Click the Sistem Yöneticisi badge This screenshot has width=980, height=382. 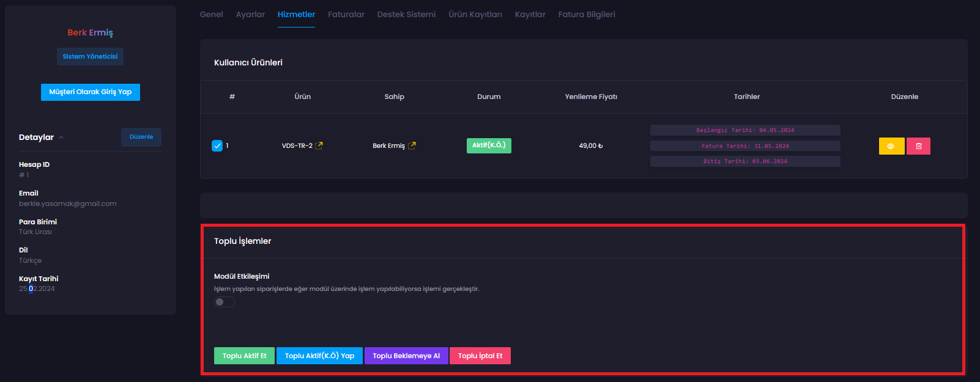(91, 56)
